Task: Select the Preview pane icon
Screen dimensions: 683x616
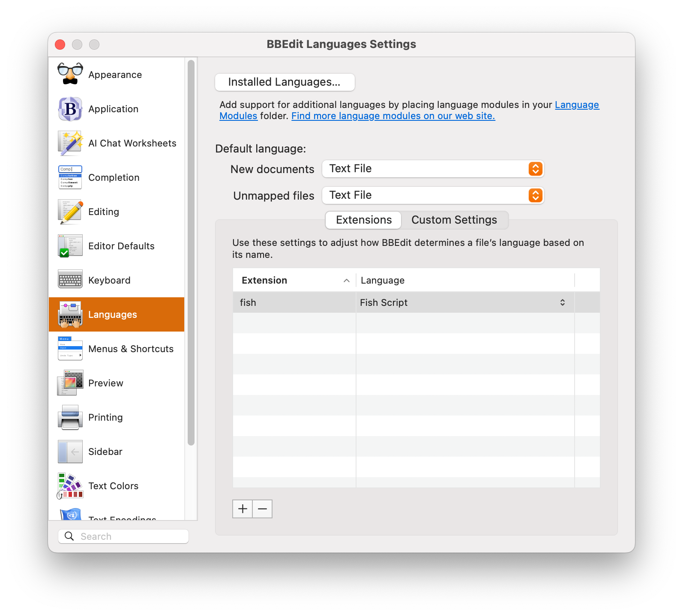Action: 70,383
